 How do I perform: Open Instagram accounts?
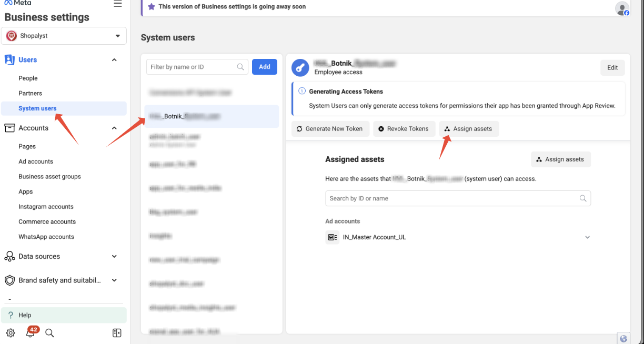click(46, 207)
